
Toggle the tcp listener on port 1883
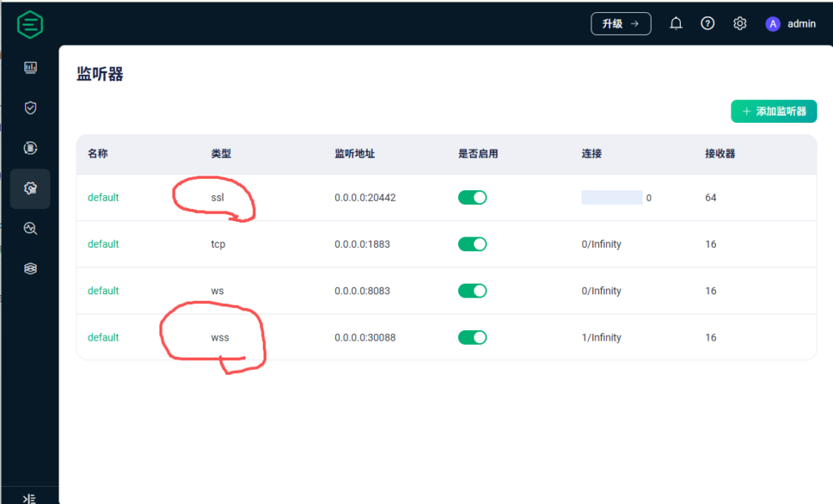pos(473,244)
